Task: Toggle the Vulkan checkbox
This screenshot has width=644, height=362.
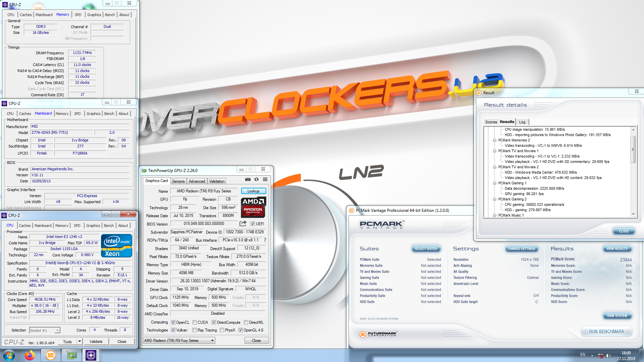Action: pos(173,330)
